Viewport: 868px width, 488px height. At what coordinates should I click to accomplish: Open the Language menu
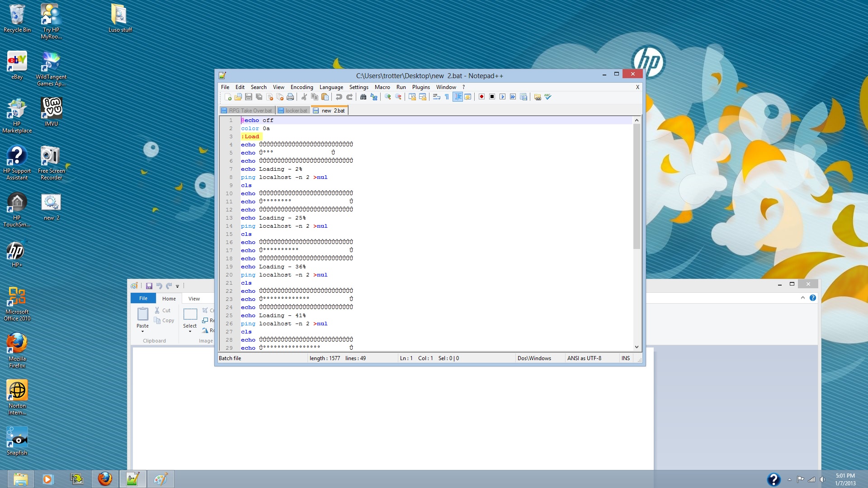tap(331, 87)
